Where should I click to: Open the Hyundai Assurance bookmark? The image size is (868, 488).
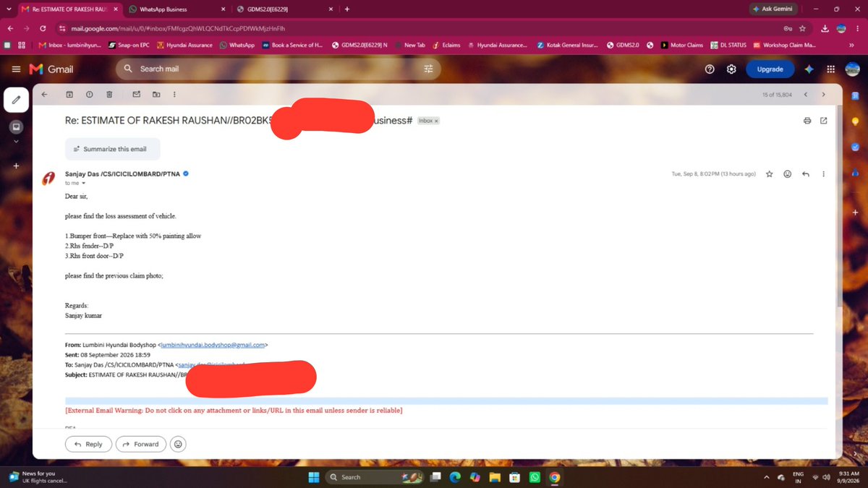[x=184, y=45]
